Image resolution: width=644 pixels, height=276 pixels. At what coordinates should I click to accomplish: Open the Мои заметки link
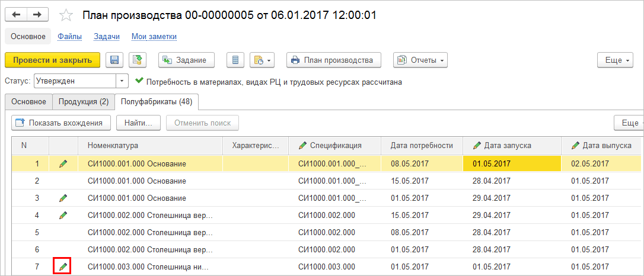[x=154, y=37]
